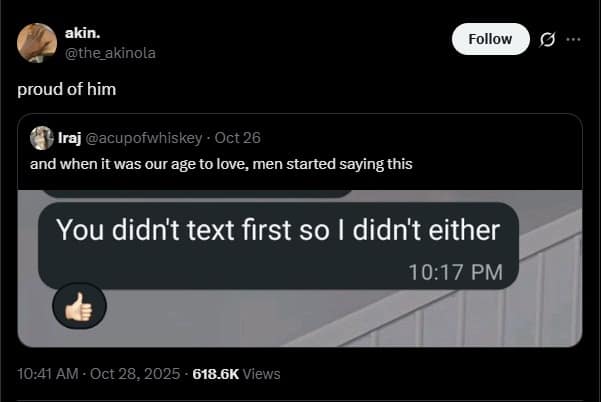Open the three-dot More options menu

coord(573,40)
